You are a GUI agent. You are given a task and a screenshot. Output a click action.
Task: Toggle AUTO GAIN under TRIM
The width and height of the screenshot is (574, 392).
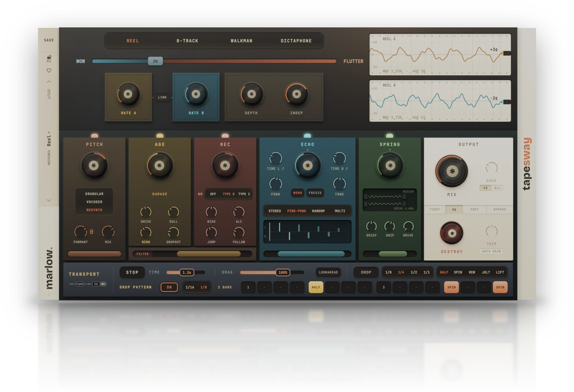point(491,251)
